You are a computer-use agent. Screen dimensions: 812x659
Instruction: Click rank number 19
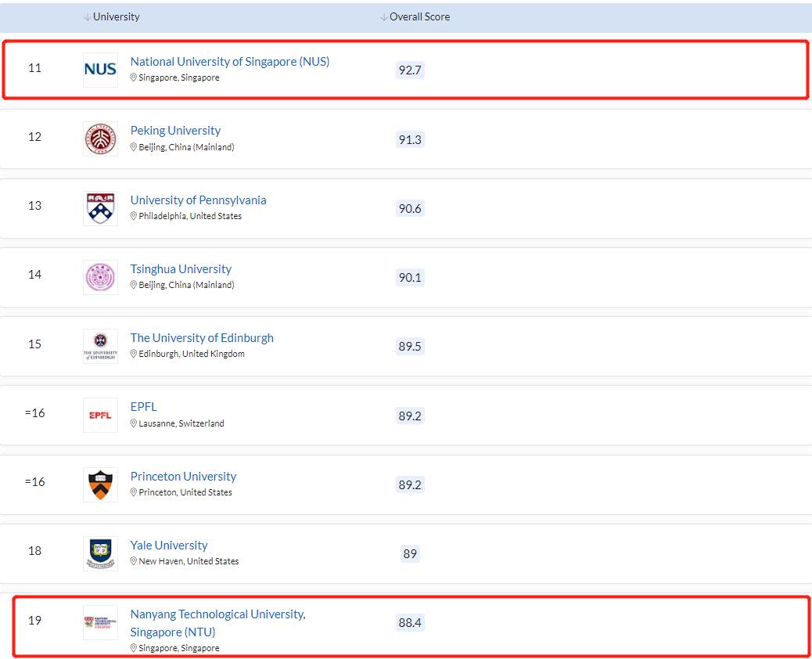click(x=34, y=620)
